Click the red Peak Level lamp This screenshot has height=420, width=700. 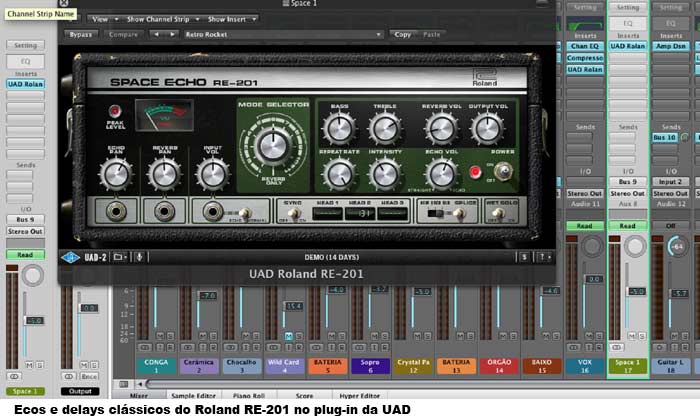[115, 111]
